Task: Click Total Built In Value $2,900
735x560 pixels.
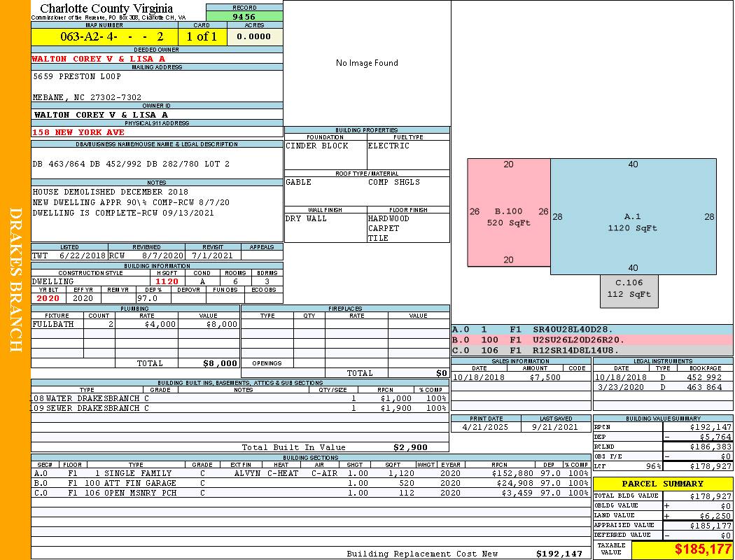Action: pos(411,447)
